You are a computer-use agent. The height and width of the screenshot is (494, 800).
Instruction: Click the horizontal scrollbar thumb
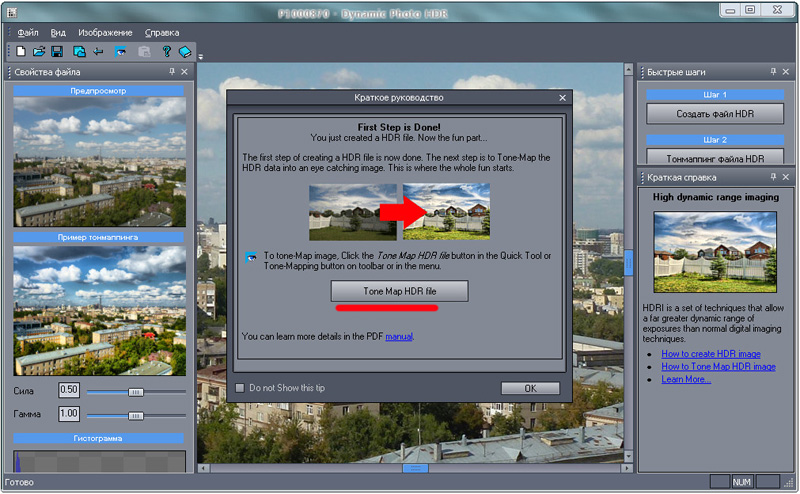click(x=415, y=467)
